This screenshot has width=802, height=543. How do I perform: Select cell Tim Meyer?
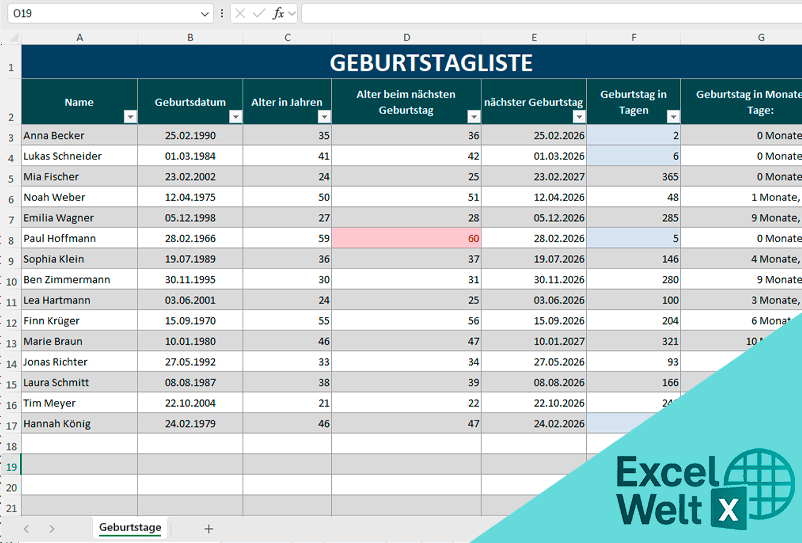(x=79, y=403)
